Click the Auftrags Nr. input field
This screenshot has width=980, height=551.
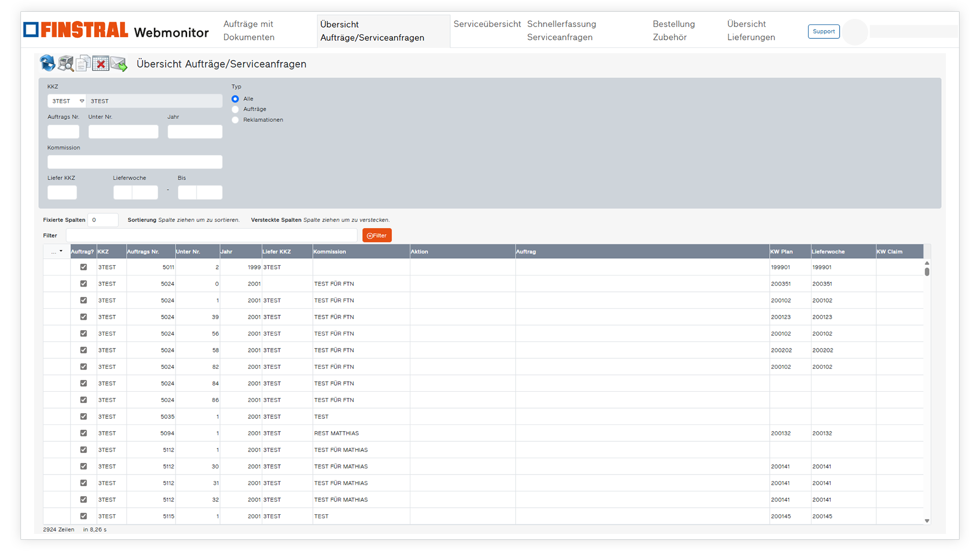[63, 132]
